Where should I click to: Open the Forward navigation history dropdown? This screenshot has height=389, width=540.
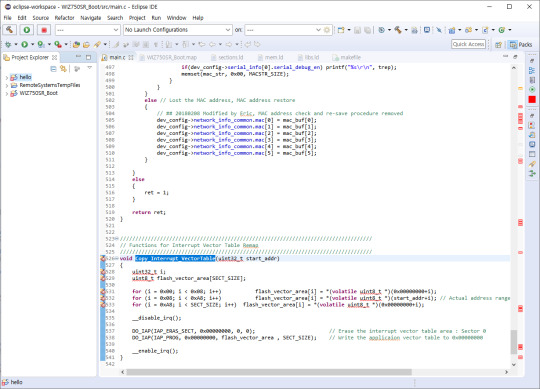click(237, 44)
